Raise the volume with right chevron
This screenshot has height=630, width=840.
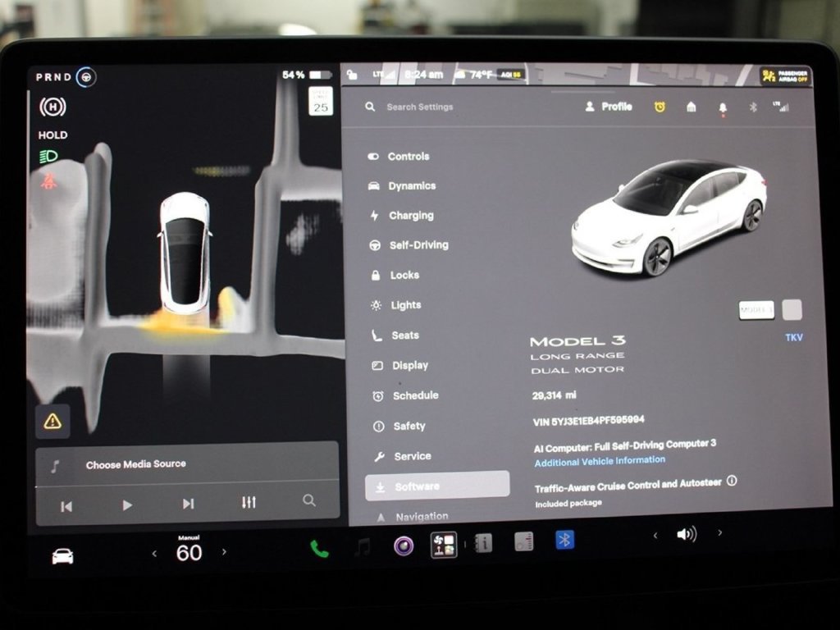720,532
